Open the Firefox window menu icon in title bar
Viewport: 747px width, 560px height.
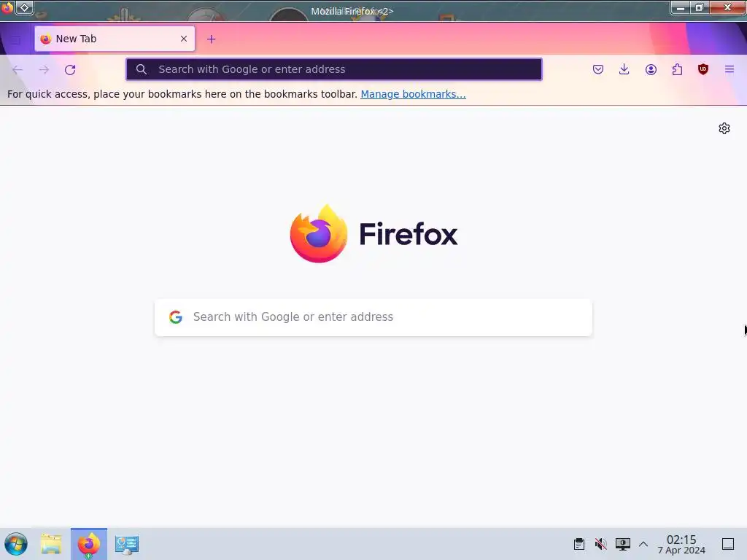point(7,8)
